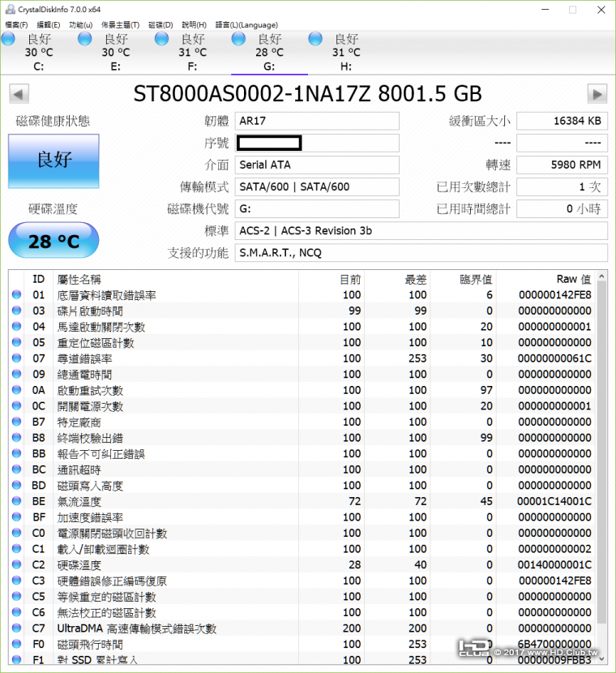Click the redacted serial number field
This screenshot has width=616, height=673.
[317, 143]
